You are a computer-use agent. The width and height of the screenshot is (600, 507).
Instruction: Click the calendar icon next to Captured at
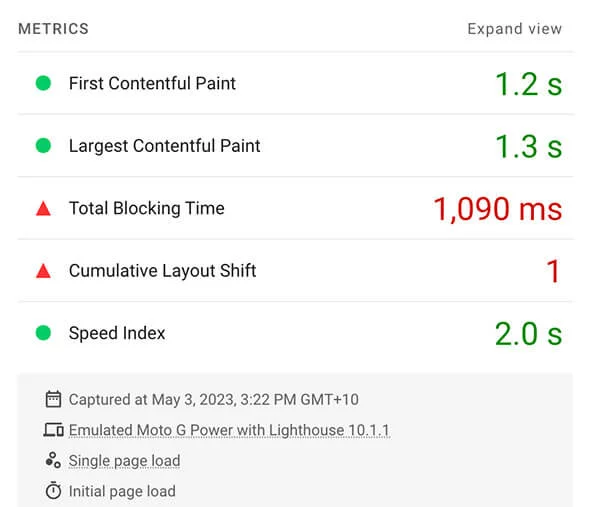coord(53,399)
